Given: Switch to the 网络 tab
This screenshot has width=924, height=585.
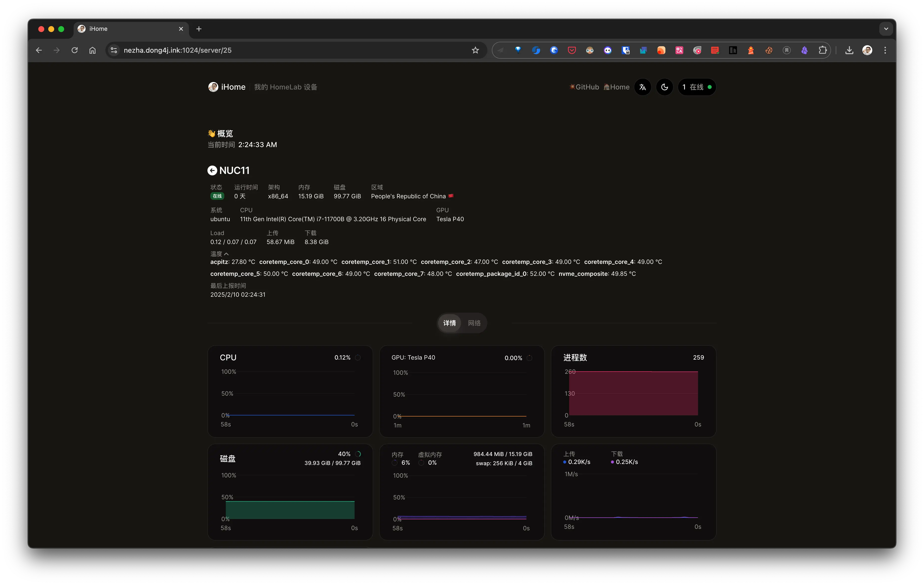Looking at the screenshot, I should point(474,323).
